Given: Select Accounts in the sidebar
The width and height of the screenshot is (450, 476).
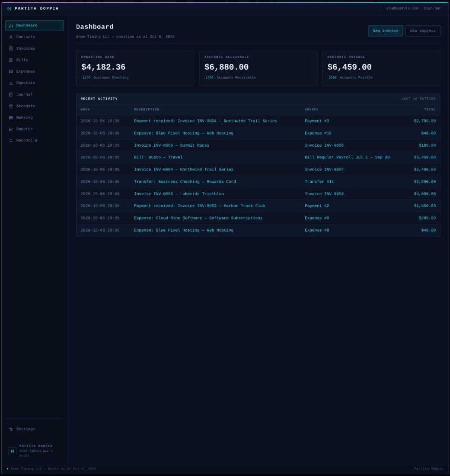Looking at the screenshot, I should [x=35, y=106].
